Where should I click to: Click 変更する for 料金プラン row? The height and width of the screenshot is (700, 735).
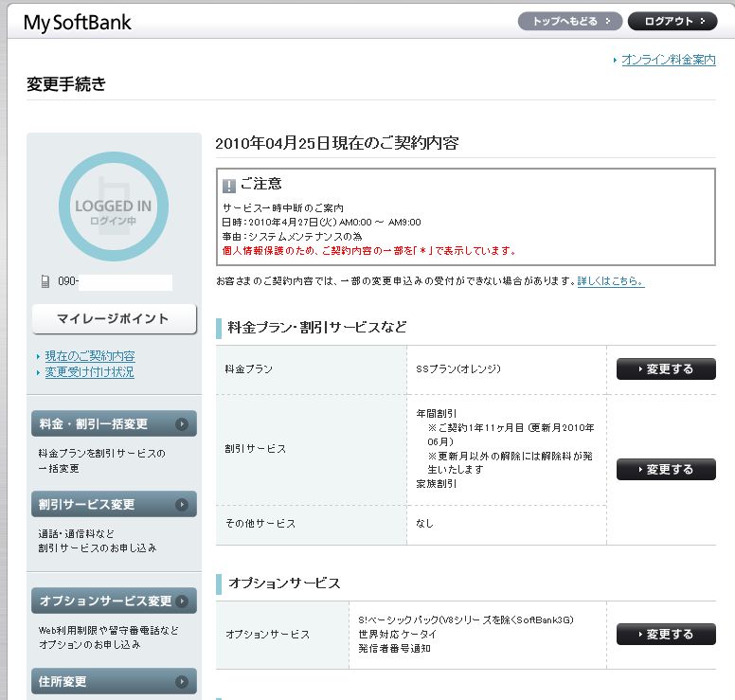tap(666, 369)
